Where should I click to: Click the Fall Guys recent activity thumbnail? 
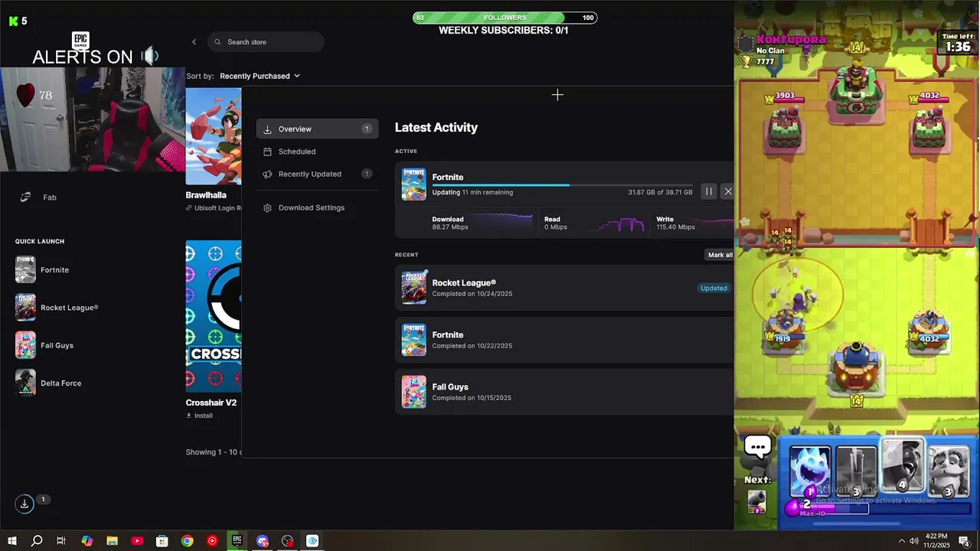click(413, 392)
